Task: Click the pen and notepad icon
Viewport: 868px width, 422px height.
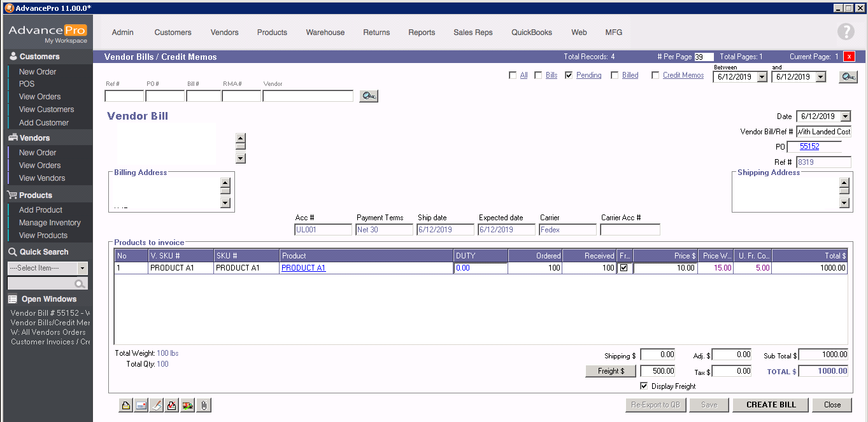Action: pyautogui.click(x=157, y=405)
